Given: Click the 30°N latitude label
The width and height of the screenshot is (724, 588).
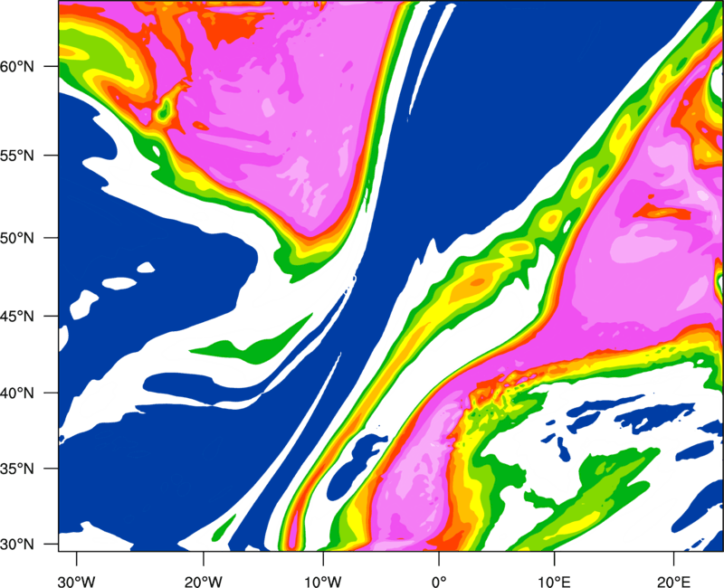Looking at the screenshot, I should [17, 545].
